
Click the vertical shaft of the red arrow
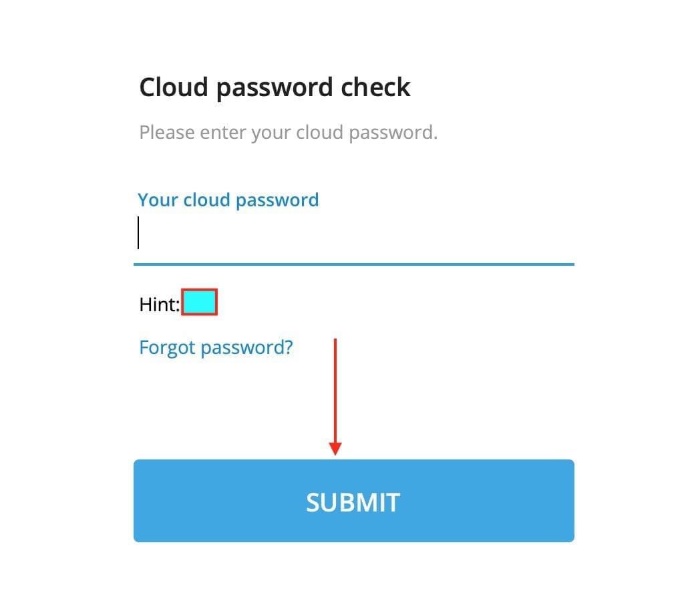(x=335, y=387)
